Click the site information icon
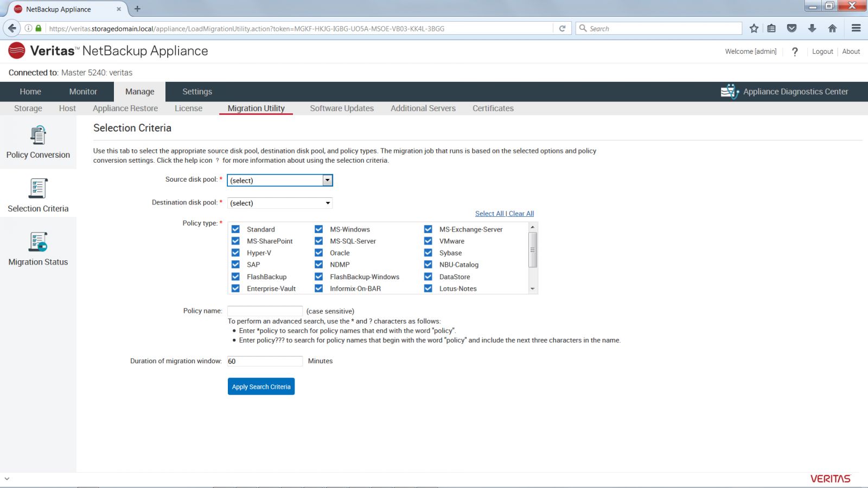This screenshot has width=868, height=488. coord(28,28)
